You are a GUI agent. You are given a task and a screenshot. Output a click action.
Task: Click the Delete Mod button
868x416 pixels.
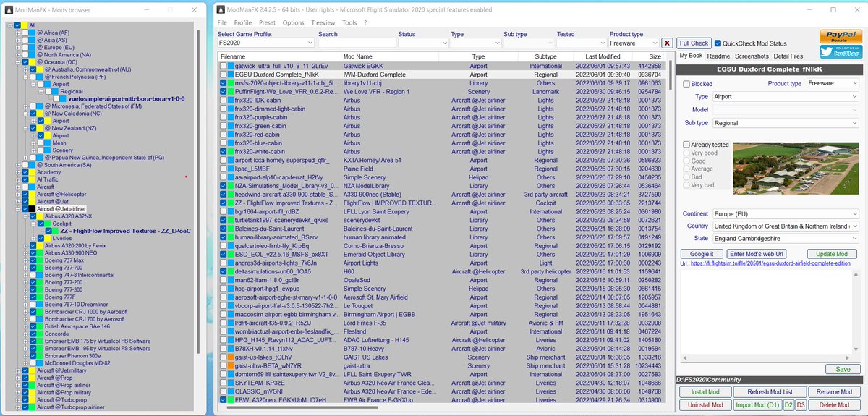coord(834,404)
